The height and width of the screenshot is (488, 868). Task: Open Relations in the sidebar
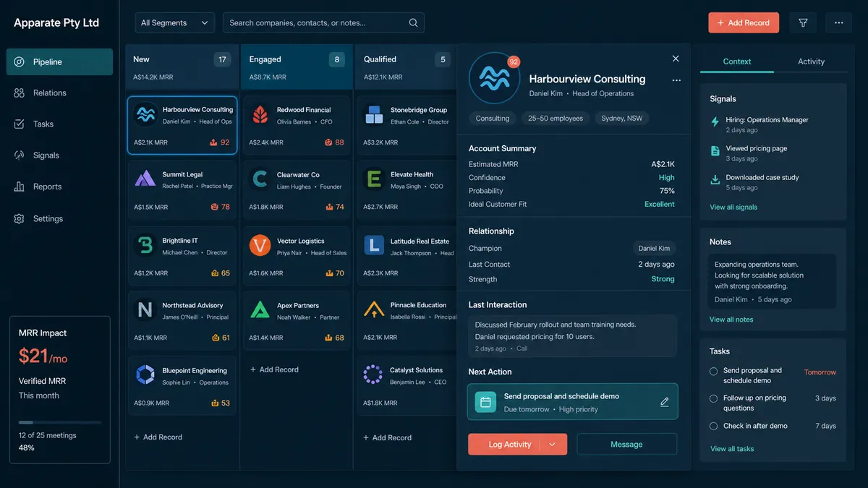(59, 93)
